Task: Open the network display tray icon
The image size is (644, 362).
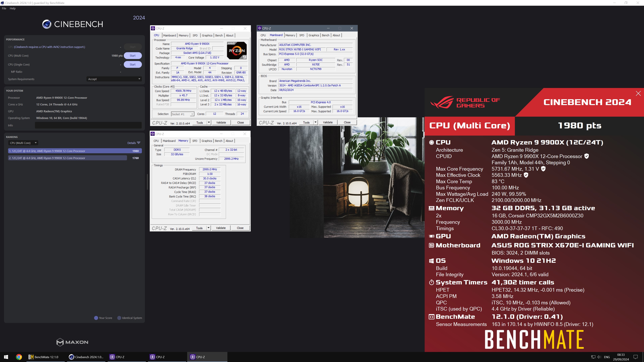Action: click(x=593, y=357)
